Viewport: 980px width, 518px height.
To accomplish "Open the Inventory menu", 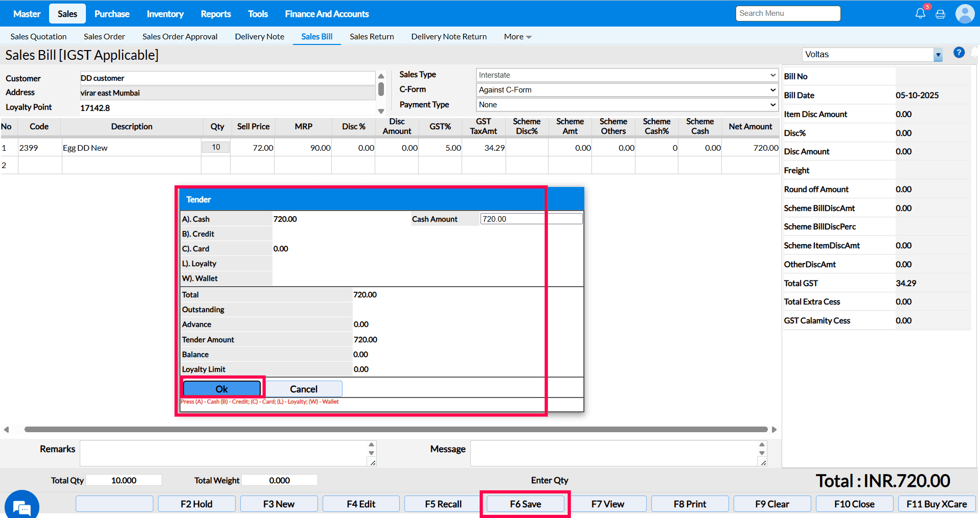I will [165, 14].
